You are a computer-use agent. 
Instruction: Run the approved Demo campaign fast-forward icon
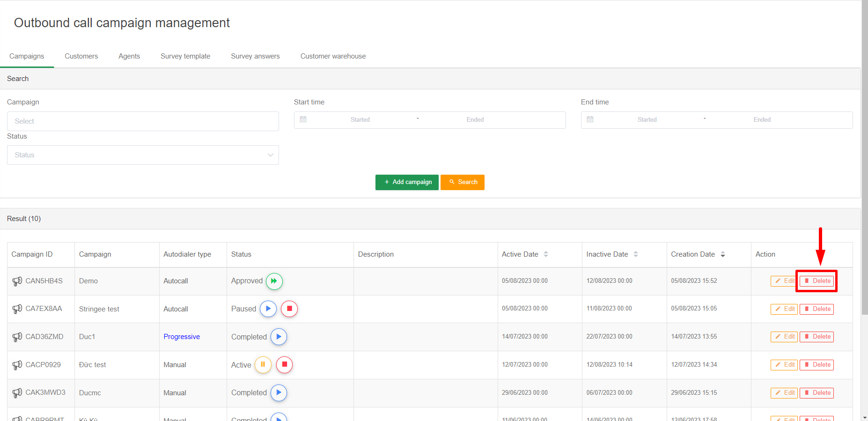274,281
